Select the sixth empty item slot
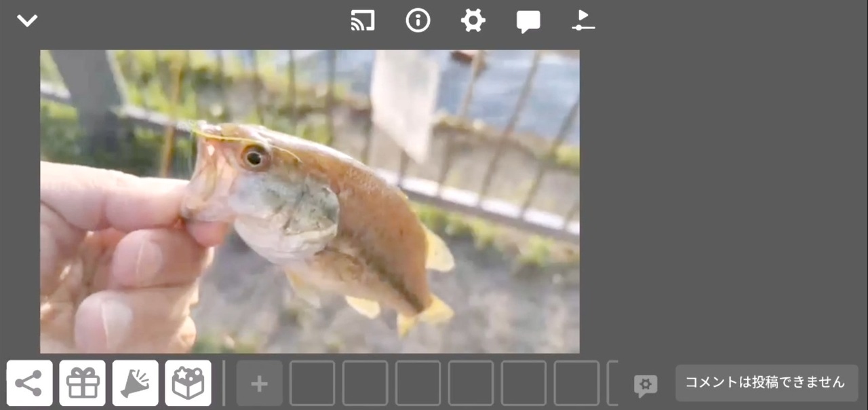The width and height of the screenshot is (868, 410). pos(577,384)
